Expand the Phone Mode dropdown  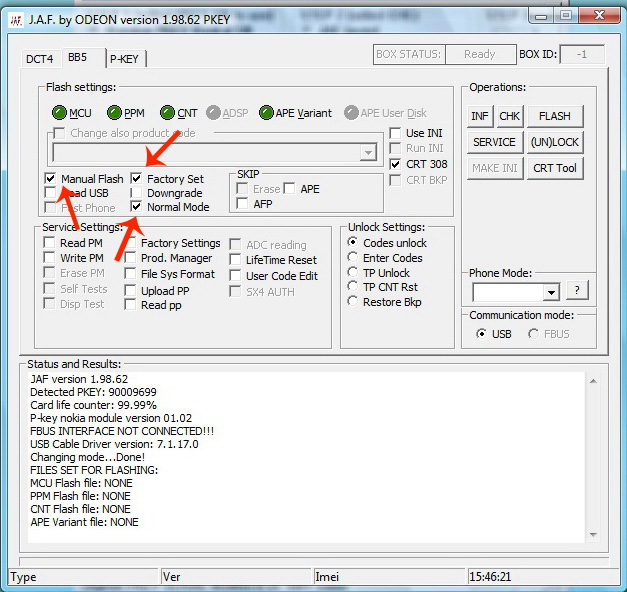click(551, 292)
